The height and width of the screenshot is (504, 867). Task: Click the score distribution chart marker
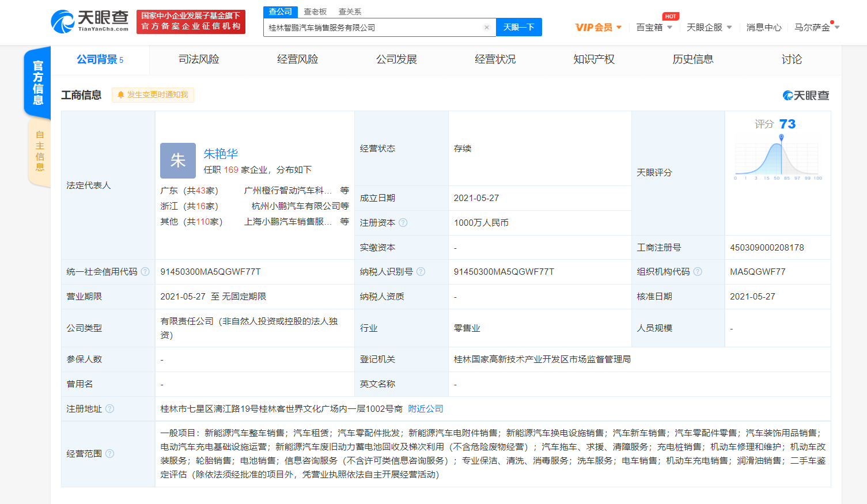pyautogui.click(x=781, y=138)
